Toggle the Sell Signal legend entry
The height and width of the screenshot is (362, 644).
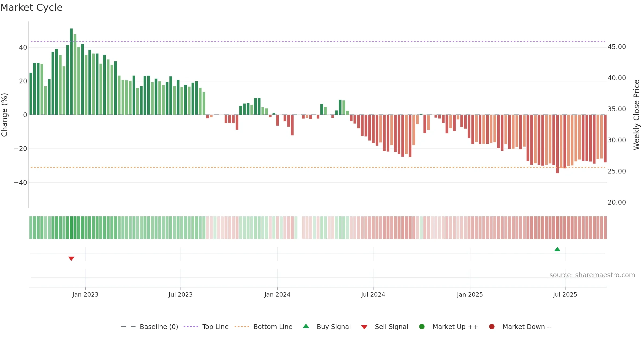[x=385, y=327]
